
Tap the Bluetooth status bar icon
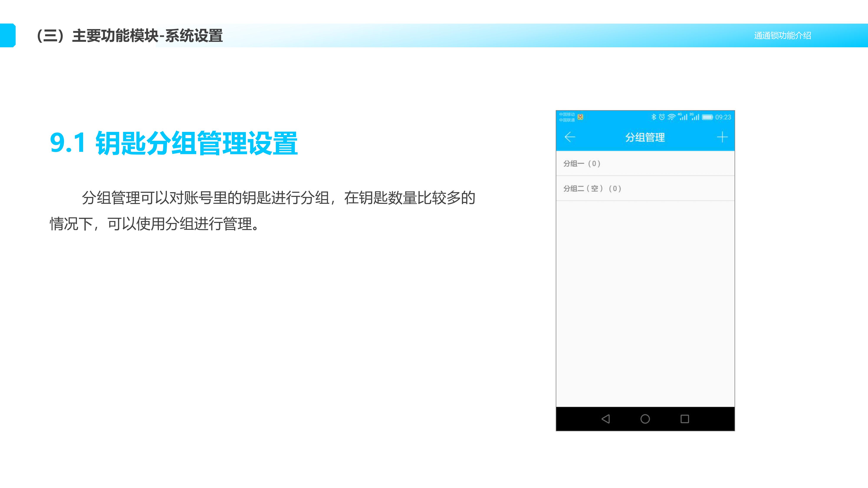point(654,117)
